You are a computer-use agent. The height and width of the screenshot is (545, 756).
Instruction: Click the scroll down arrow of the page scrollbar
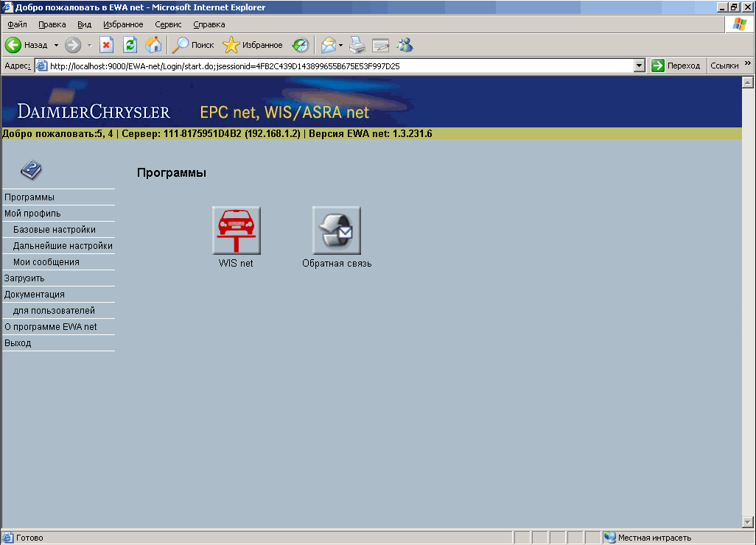click(746, 522)
